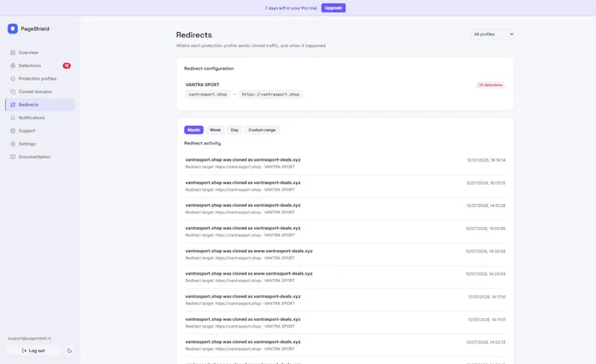
Task: Click the Redirects page heading
Action: pos(194,35)
